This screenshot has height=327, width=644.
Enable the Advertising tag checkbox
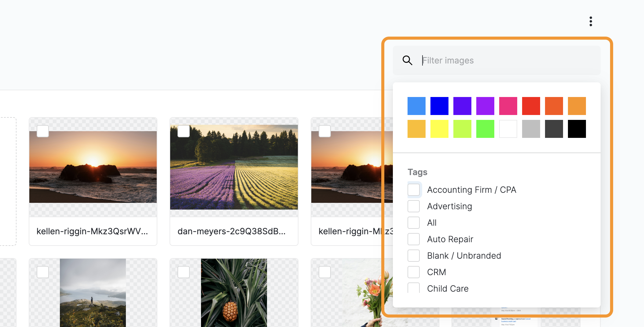(x=414, y=206)
